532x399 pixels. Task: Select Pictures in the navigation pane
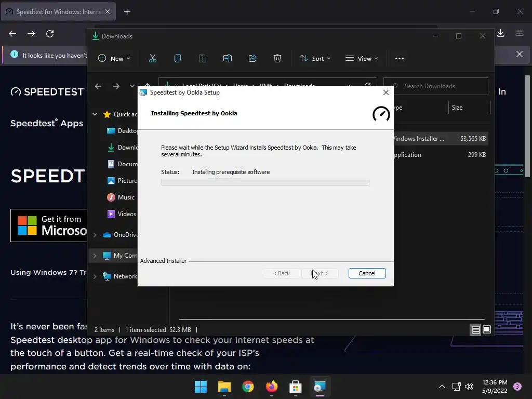[x=122, y=180]
